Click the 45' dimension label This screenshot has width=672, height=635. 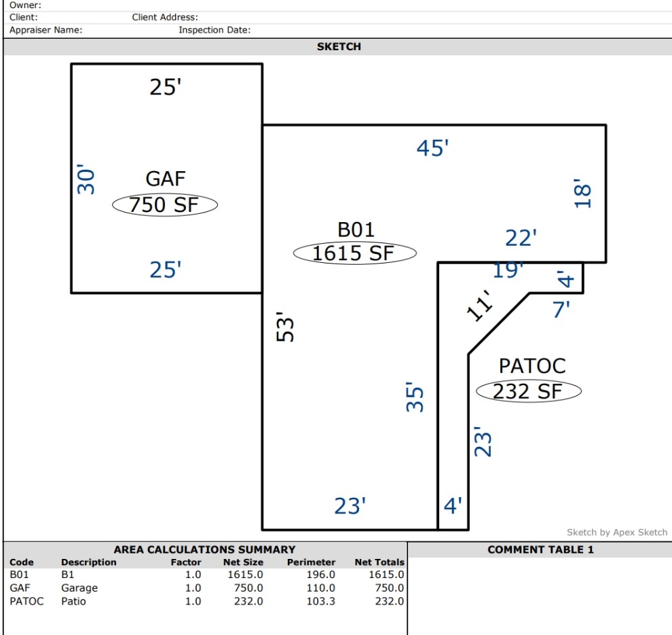click(x=432, y=148)
